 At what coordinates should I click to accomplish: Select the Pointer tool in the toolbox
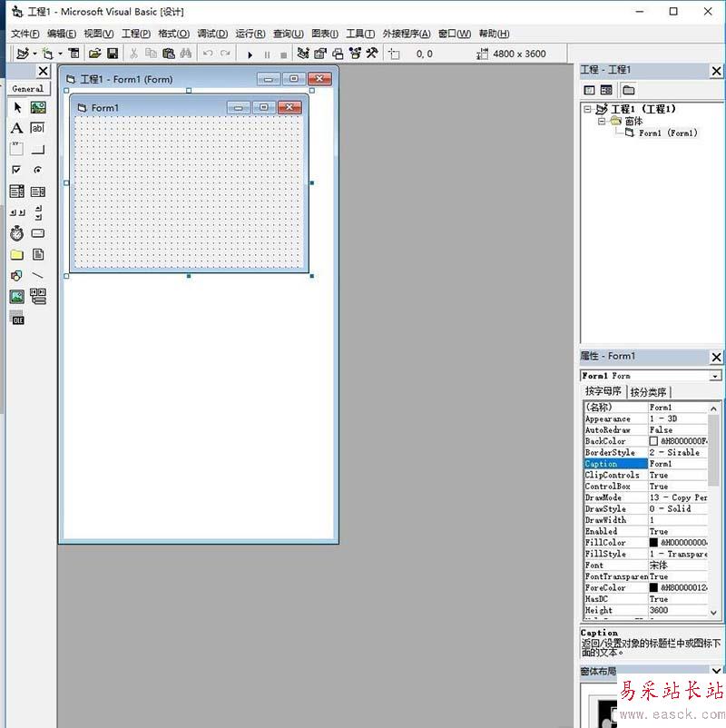pyautogui.click(x=17, y=108)
